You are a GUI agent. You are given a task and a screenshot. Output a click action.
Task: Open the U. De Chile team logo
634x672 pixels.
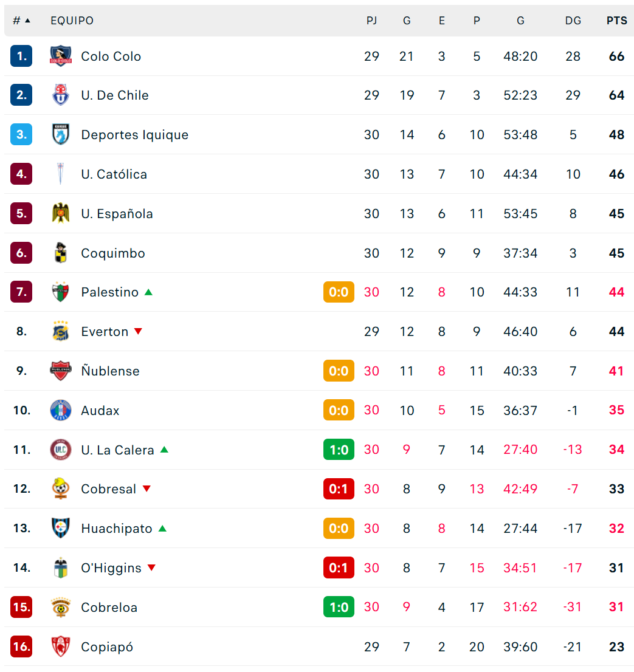click(60, 95)
